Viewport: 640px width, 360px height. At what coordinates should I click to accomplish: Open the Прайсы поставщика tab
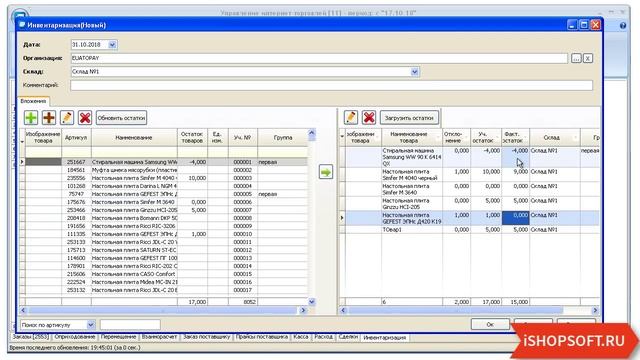(262, 337)
